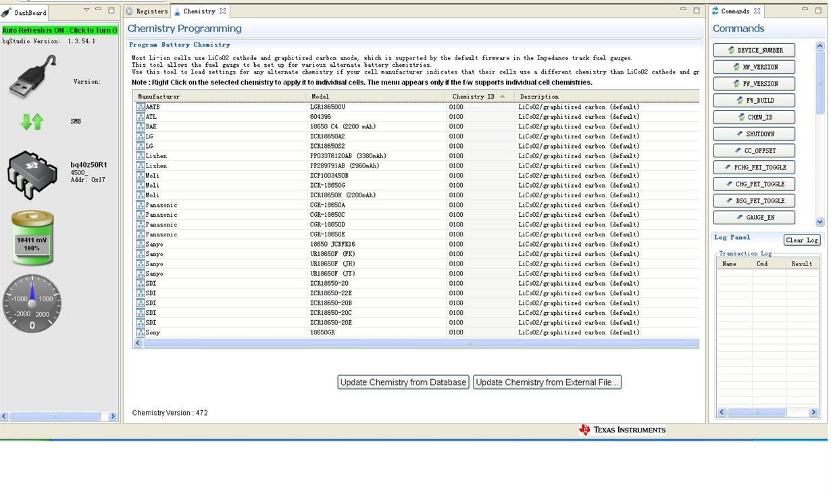Click the row icon beside ATL
Viewport: 831px width, 504px height.
[141, 117]
